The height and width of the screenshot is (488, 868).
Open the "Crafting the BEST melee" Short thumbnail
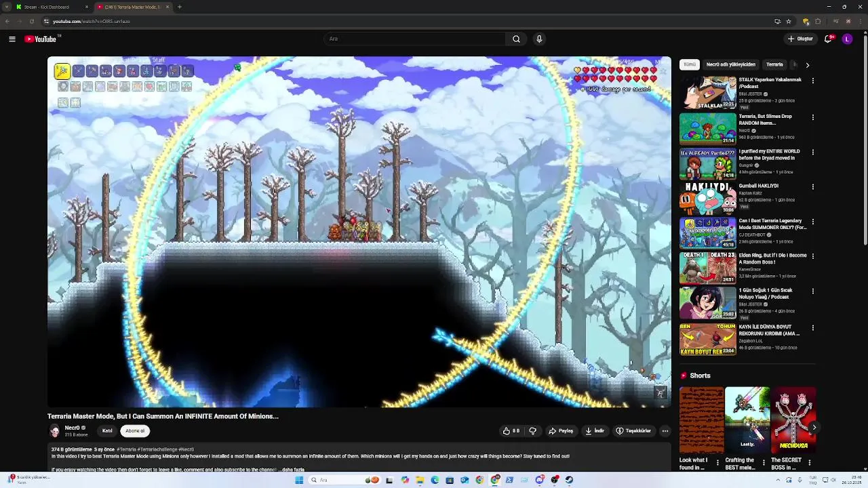point(747,420)
